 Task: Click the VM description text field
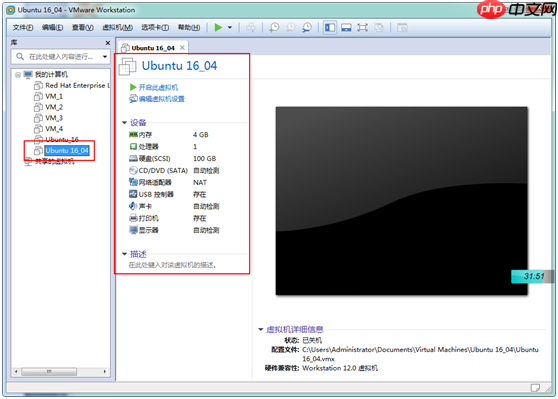(173, 265)
